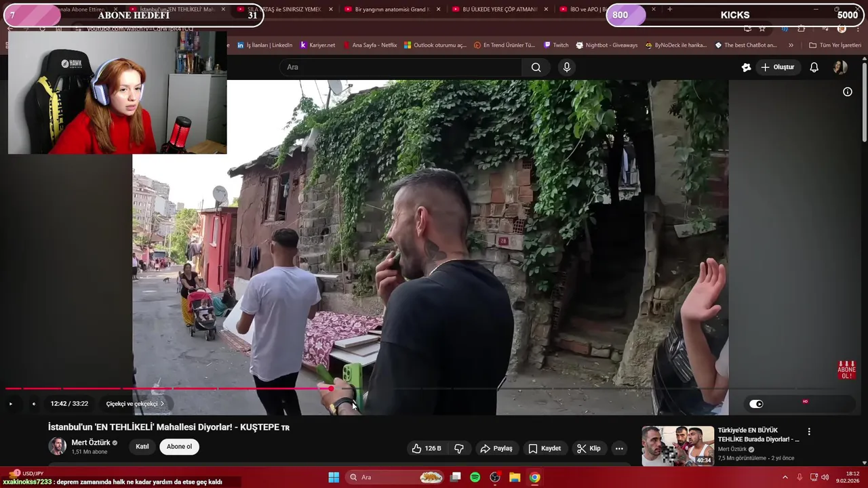Open the YouTube account avatar menu
Image resolution: width=868 pixels, height=488 pixels.
(840, 67)
